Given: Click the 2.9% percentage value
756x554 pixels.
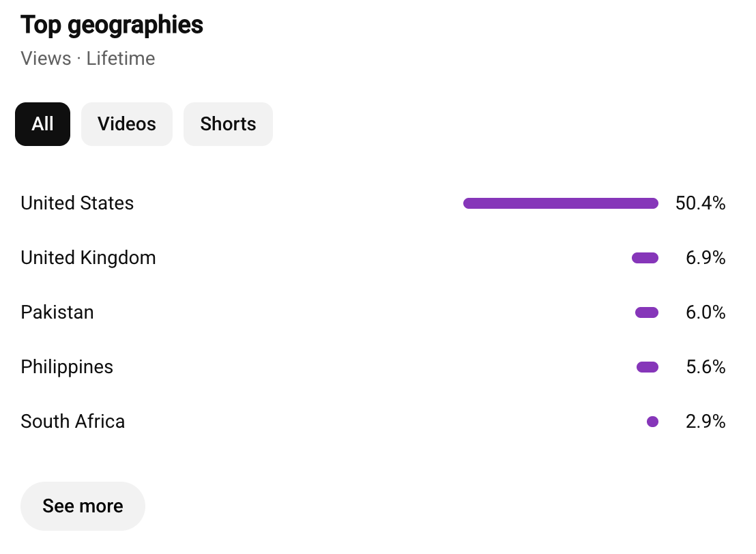Looking at the screenshot, I should (x=706, y=422).
